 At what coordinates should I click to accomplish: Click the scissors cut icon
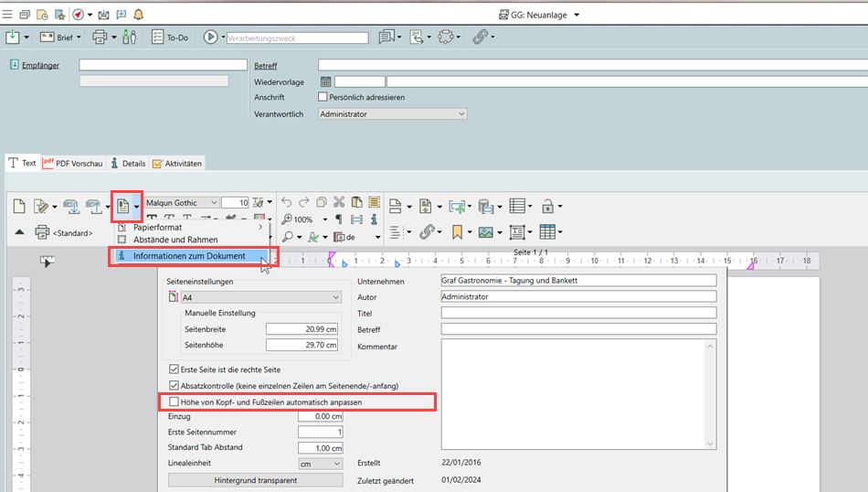339,203
